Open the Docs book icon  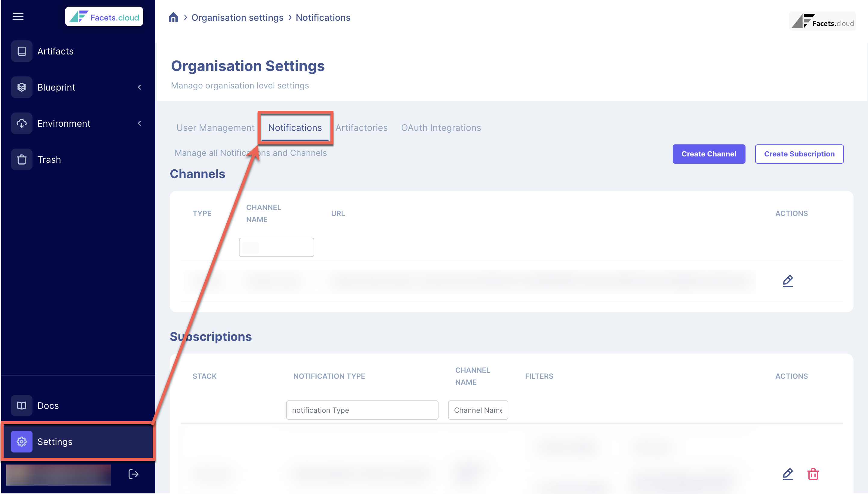[22, 406]
